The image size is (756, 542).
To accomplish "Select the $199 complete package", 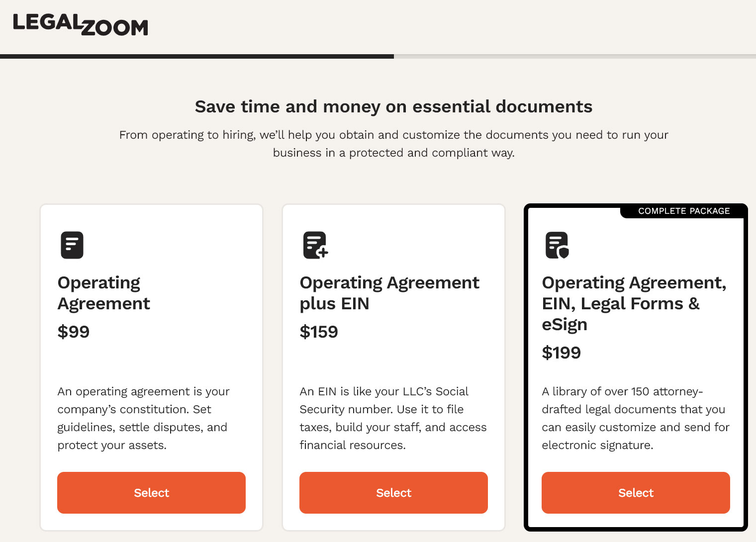I will [636, 492].
